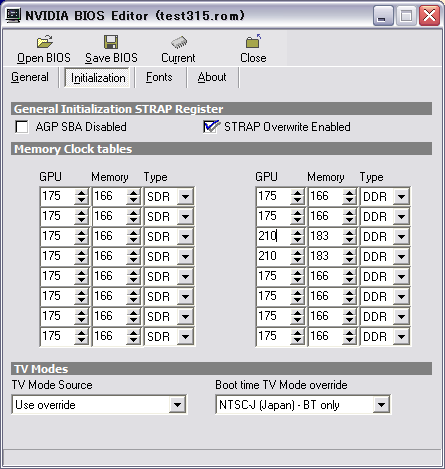Expand Boot time TV Mode override dropdown

[381, 405]
